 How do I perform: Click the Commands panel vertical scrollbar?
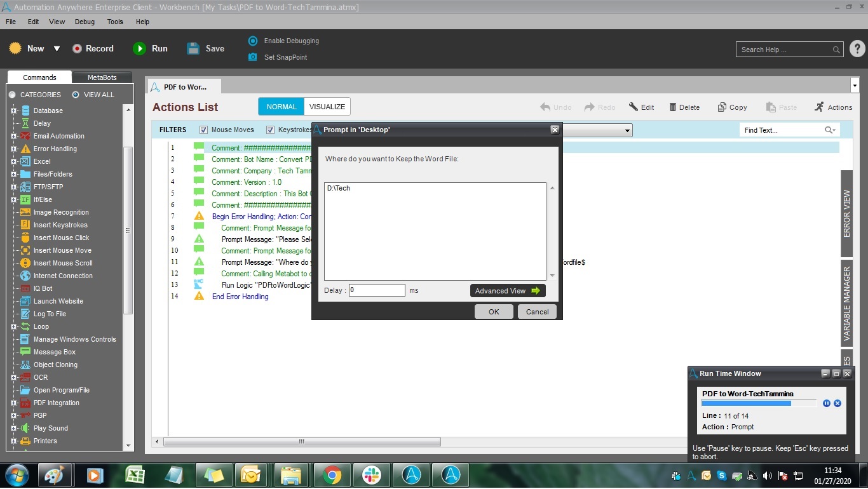[x=128, y=231]
